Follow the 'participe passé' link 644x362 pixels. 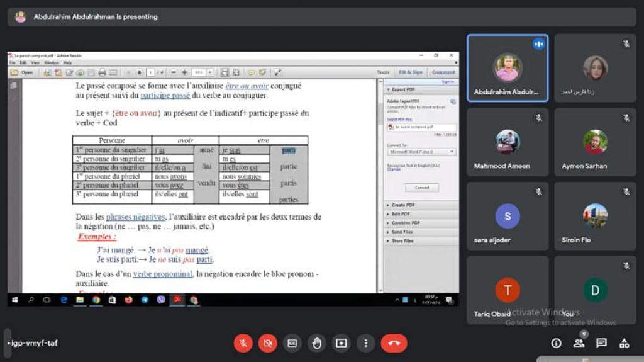165,96
